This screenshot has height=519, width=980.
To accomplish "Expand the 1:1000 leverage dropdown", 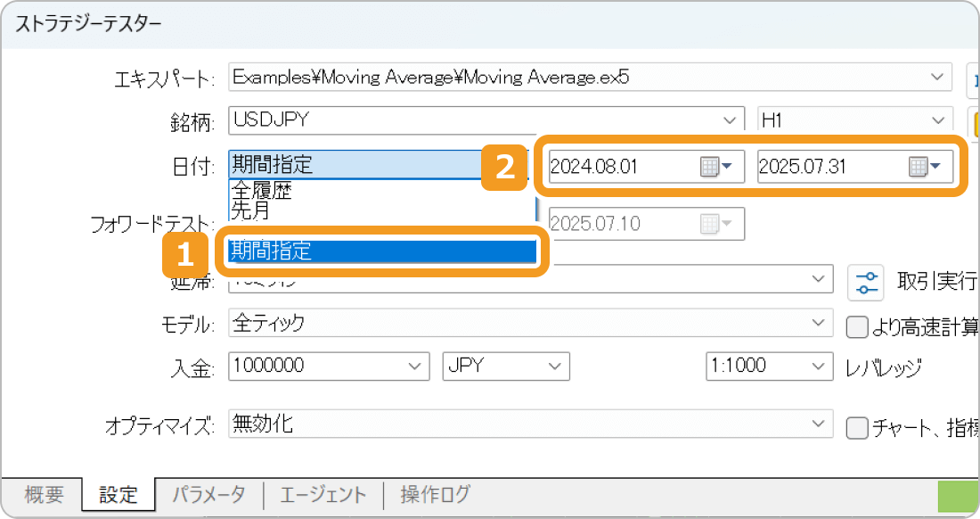I will coord(817,367).
